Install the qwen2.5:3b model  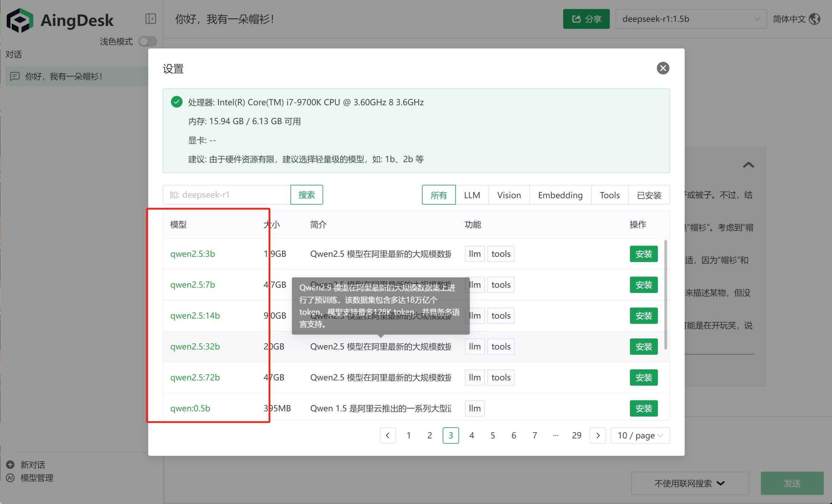643,254
